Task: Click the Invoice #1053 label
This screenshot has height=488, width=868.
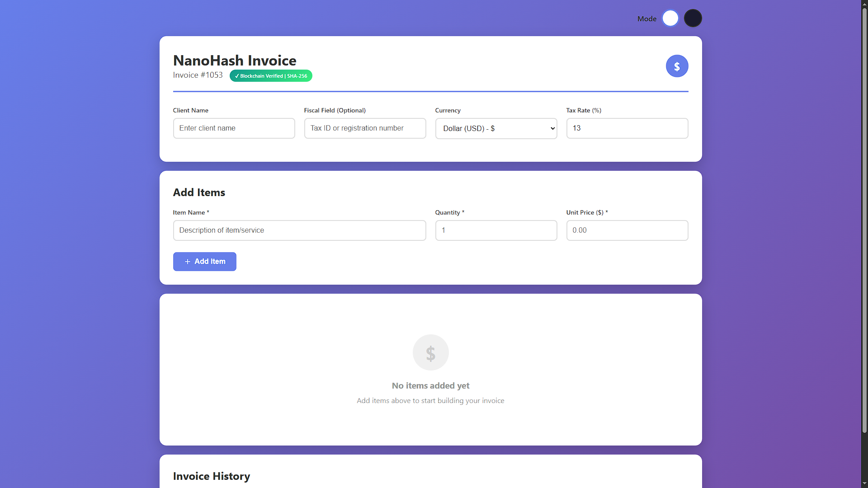Action: 198,75
